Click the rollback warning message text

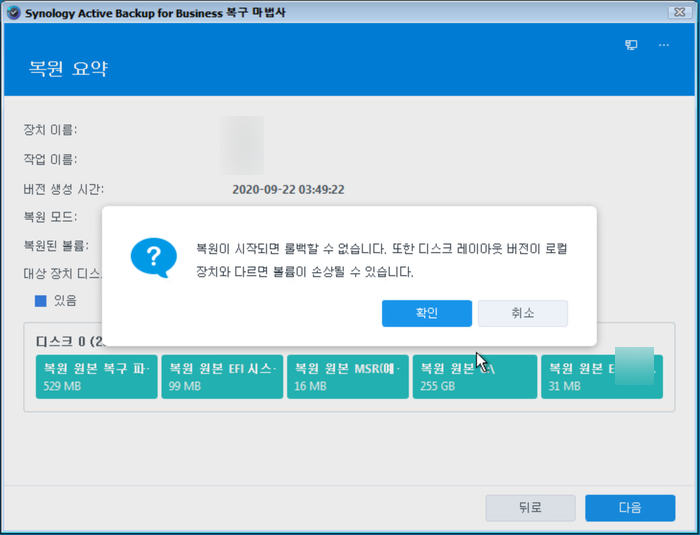381,260
